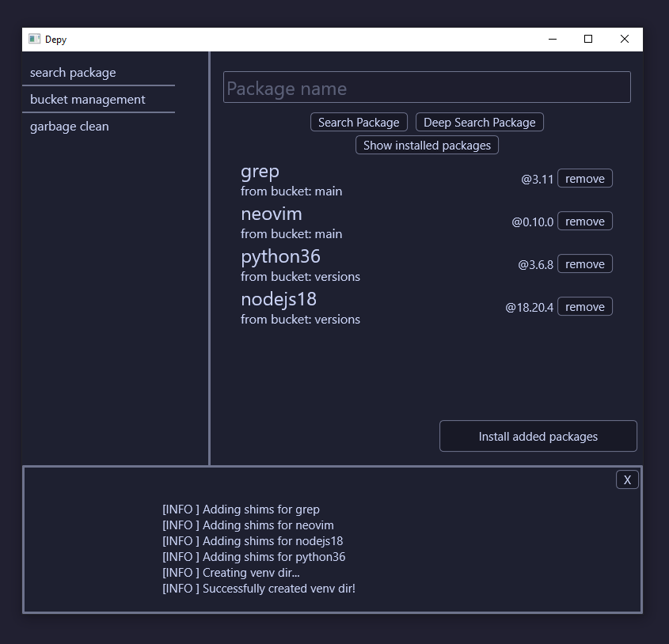Focus the Package name input field
Image resolution: width=669 pixels, height=644 pixels.
427,88
